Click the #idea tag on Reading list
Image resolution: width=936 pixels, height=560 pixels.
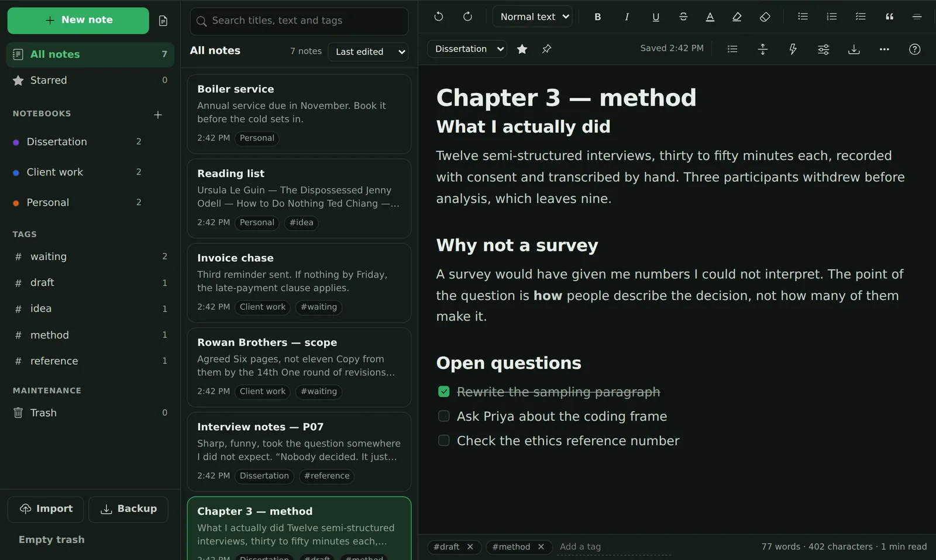[301, 223]
